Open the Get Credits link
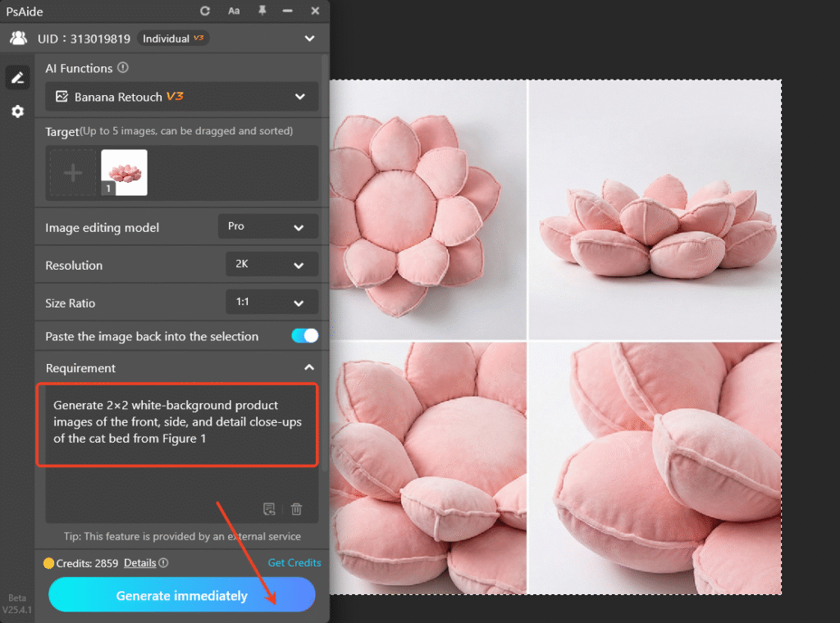The width and height of the screenshot is (840, 623). click(x=294, y=562)
